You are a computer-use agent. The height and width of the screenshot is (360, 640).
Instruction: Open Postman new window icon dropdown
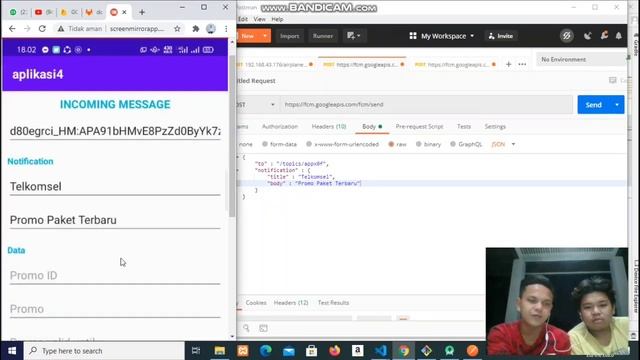(x=353, y=36)
